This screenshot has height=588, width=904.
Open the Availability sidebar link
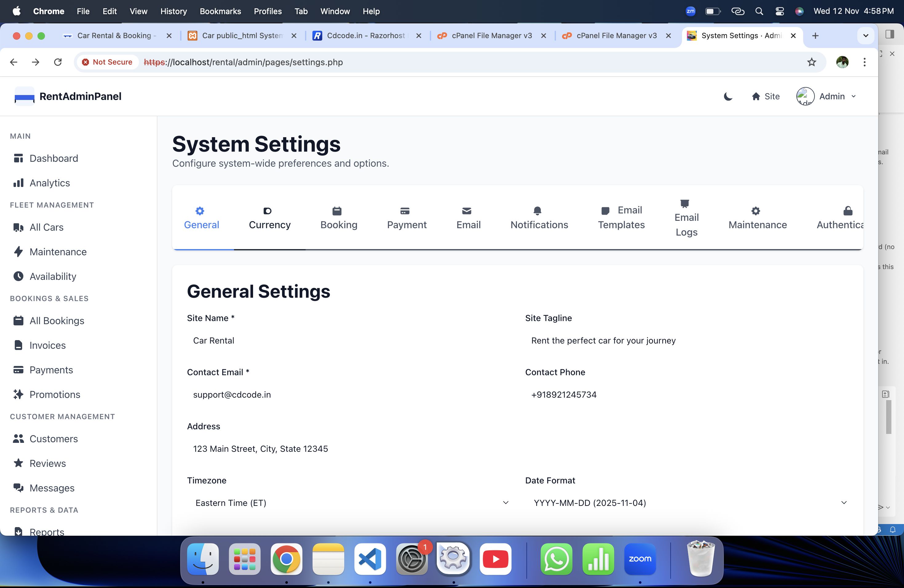53,276
